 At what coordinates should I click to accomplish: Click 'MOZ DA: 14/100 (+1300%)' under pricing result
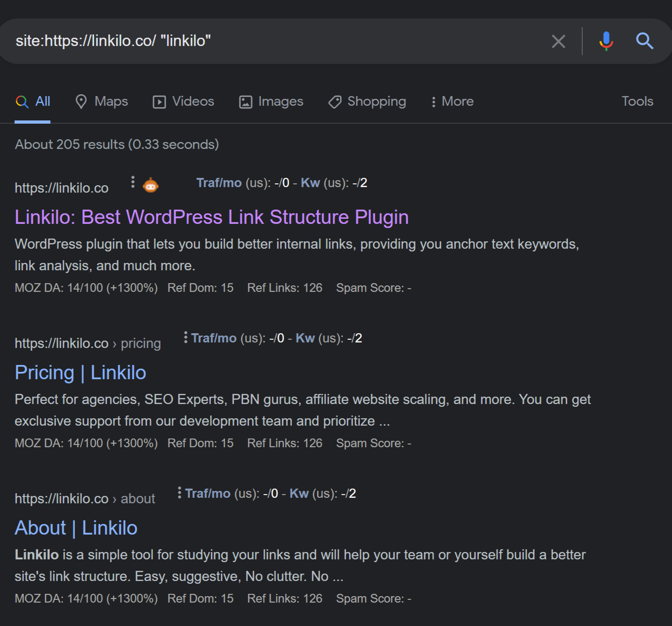tap(86, 444)
